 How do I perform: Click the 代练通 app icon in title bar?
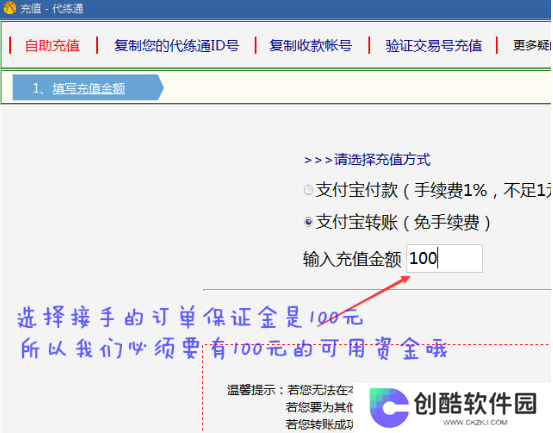10,7
